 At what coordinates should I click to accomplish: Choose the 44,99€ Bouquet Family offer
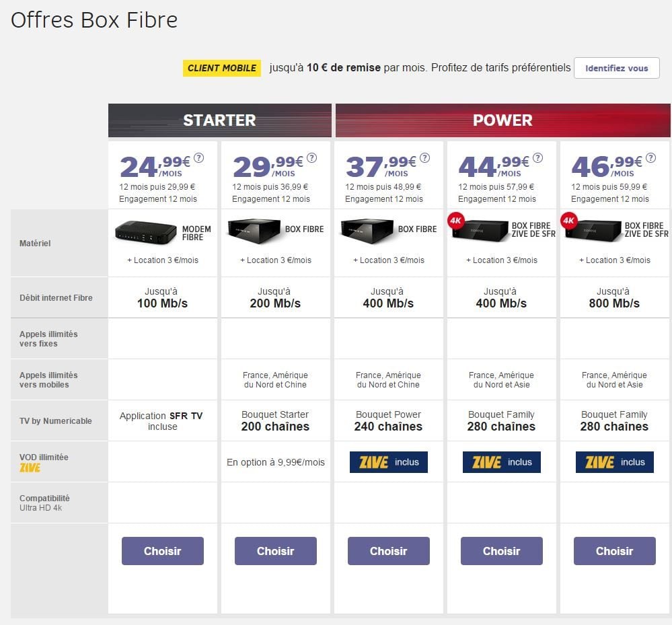click(x=501, y=551)
